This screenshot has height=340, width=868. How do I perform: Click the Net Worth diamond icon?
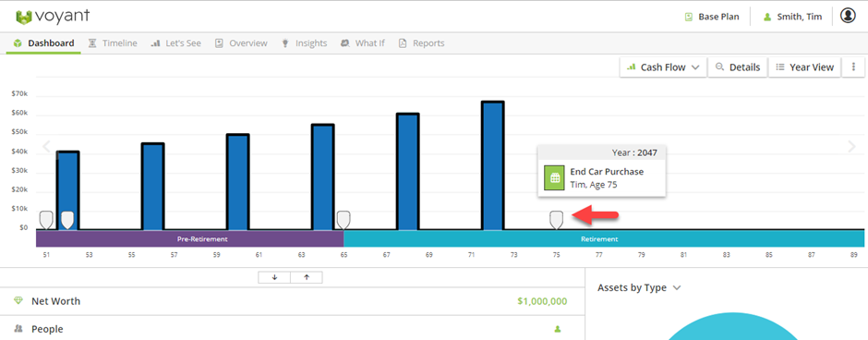pos(18,300)
